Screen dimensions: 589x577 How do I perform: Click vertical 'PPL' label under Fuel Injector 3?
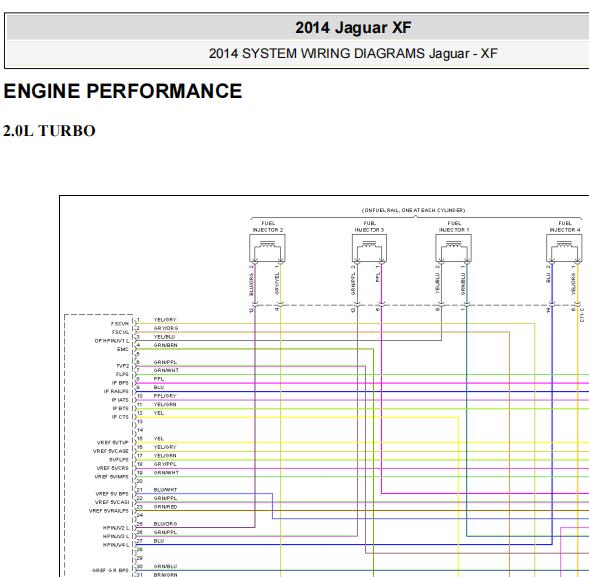point(378,278)
